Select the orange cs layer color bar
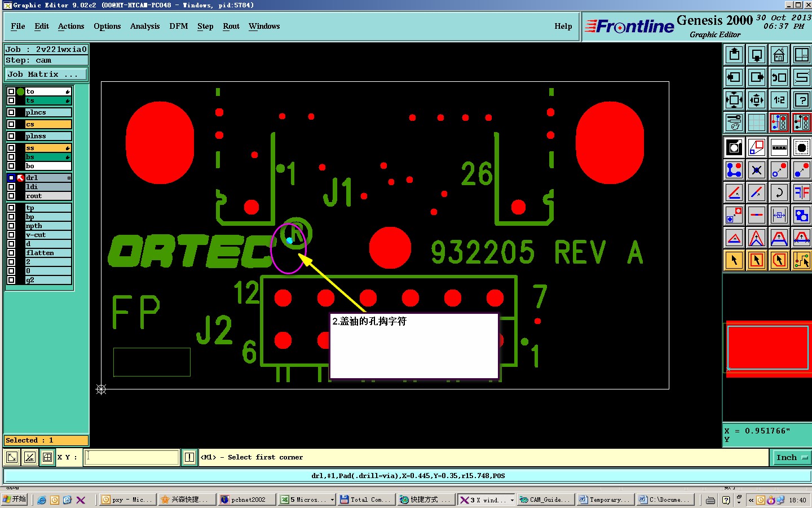The image size is (812, 508). (48, 124)
